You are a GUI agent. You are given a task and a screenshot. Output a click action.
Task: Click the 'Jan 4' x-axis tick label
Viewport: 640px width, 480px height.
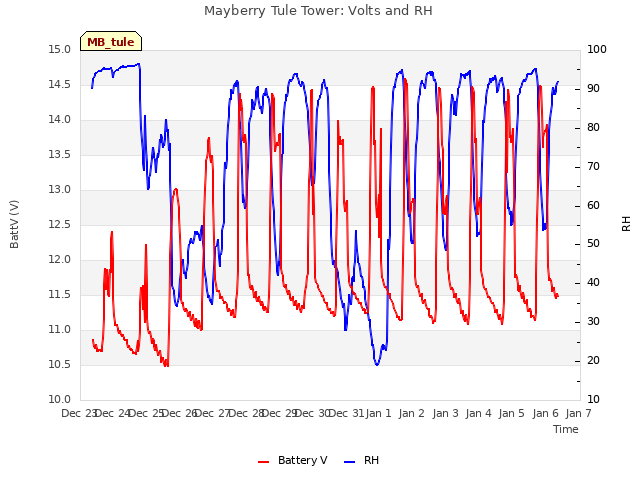click(x=478, y=413)
